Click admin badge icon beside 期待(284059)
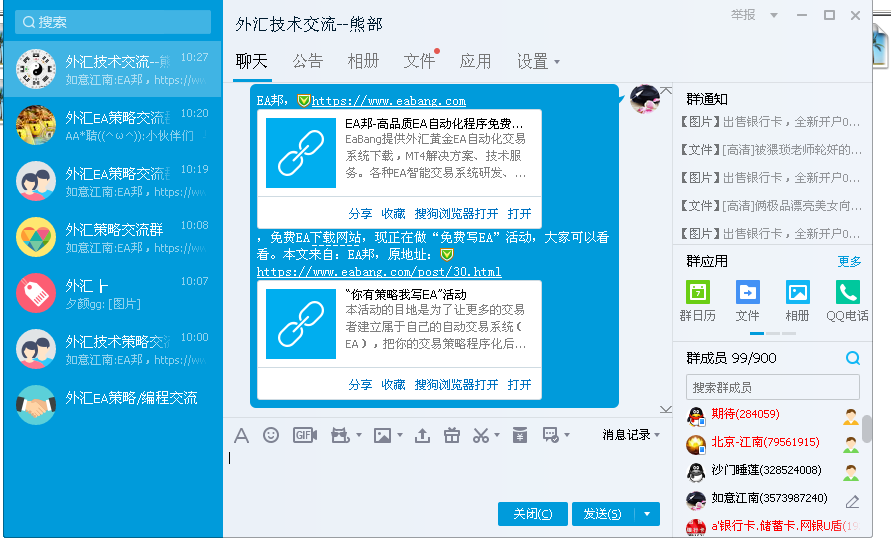This screenshot has width=891, height=547. pyautogui.click(x=851, y=417)
